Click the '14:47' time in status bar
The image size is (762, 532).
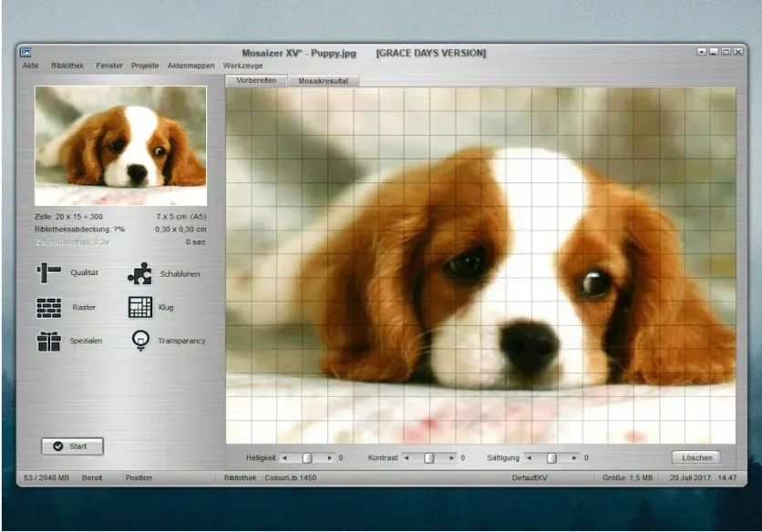[727, 478]
